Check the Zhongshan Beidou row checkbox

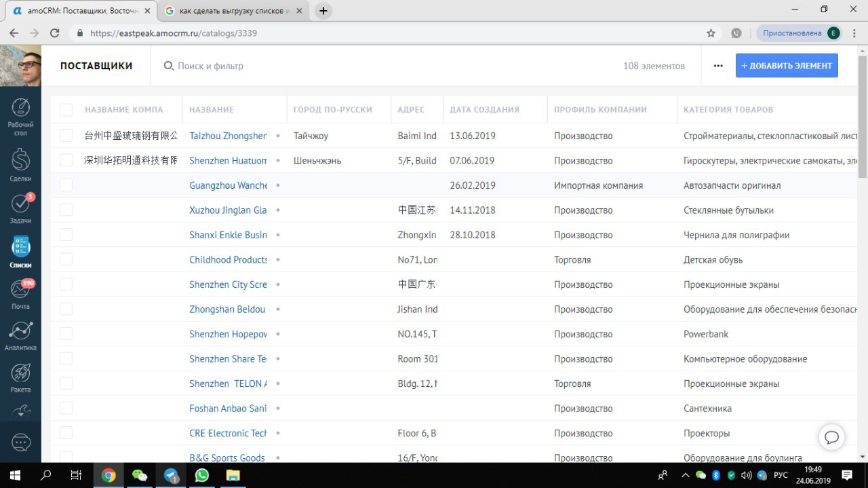pyautogui.click(x=66, y=309)
